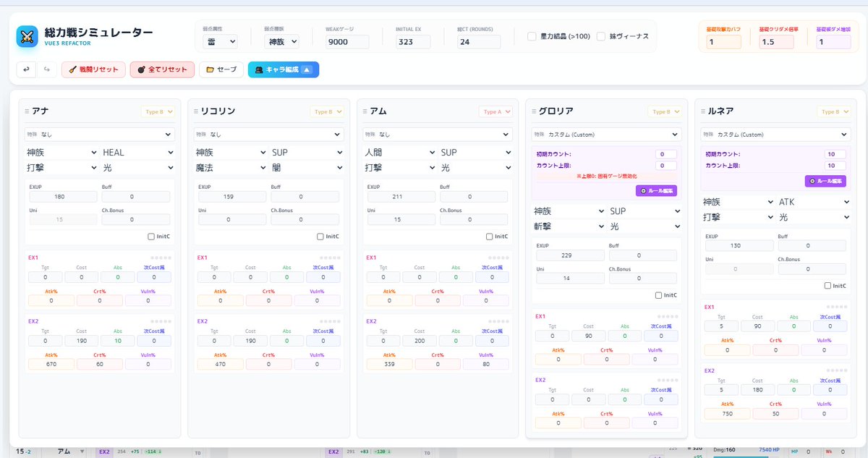Click ルネア's EX2 Cost field showing 180
Image resolution: width=868 pixels, height=458 pixels.
[757, 389]
